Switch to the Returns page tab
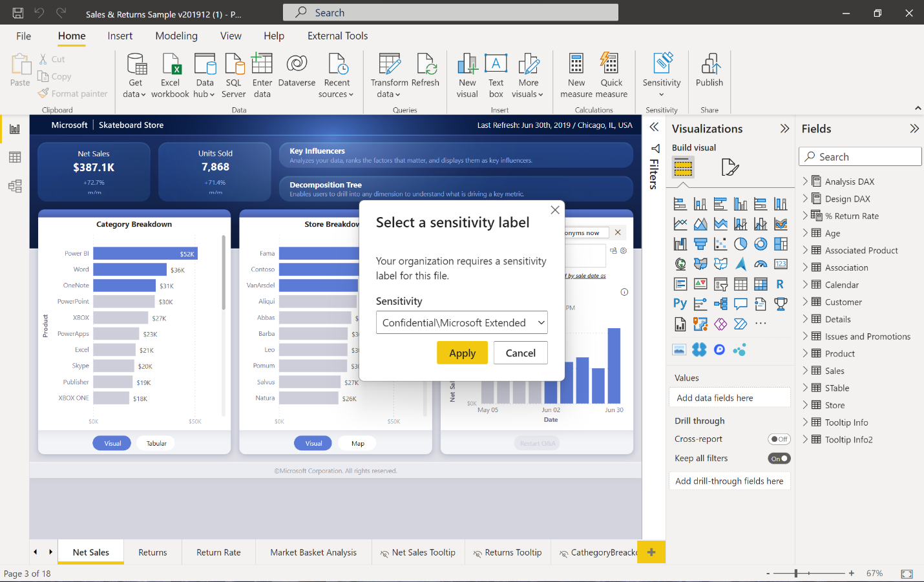The image size is (924, 582). coord(152,552)
